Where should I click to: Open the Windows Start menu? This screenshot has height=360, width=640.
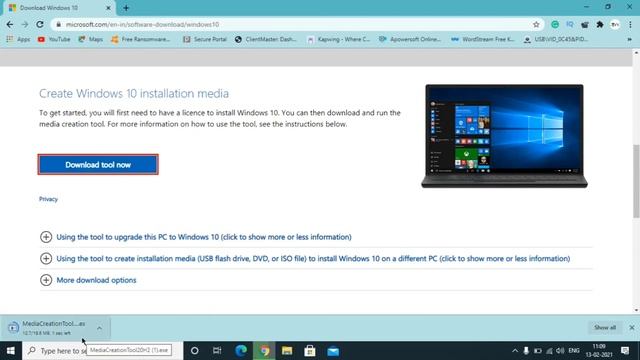coord(11,351)
